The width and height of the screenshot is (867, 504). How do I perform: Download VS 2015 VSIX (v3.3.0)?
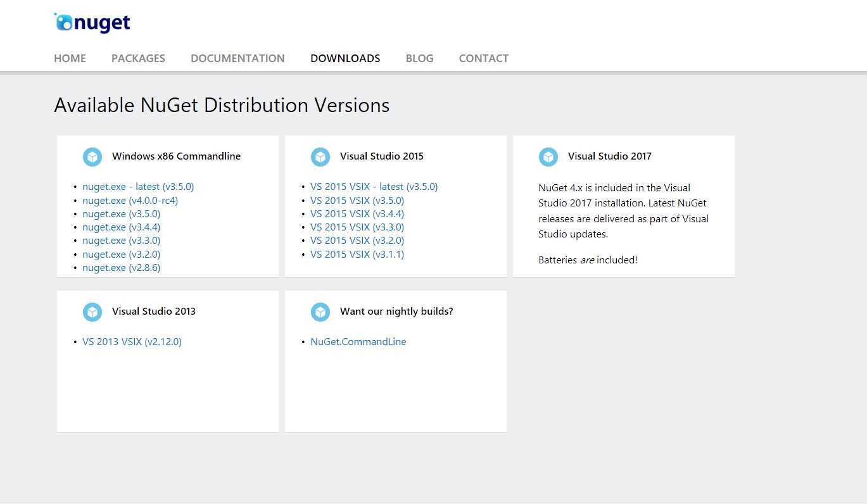[357, 227]
